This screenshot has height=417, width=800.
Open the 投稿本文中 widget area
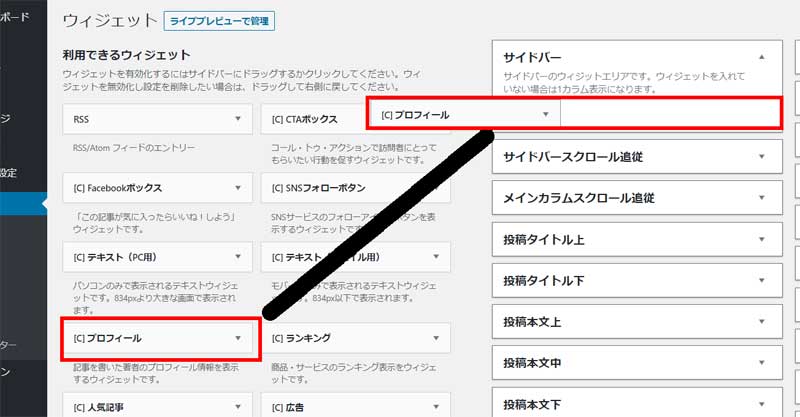762,364
